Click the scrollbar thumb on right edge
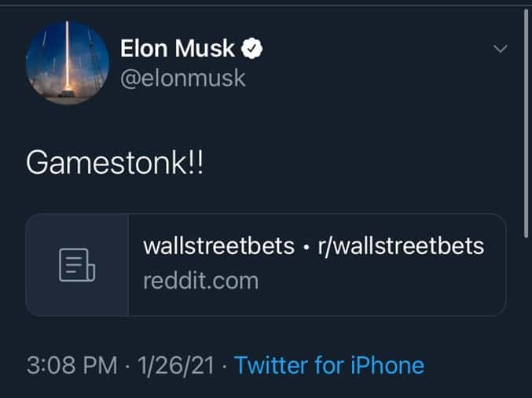The height and width of the screenshot is (398, 532). [526, 118]
